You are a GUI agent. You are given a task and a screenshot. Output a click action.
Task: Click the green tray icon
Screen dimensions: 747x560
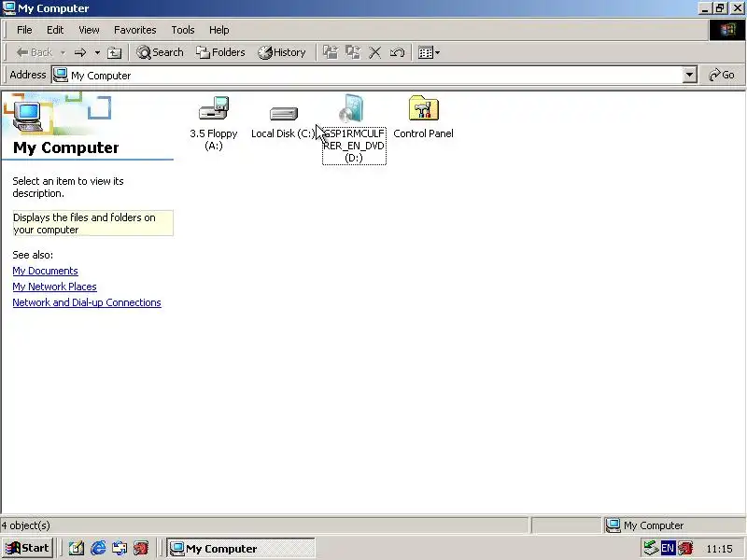point(651,548)
